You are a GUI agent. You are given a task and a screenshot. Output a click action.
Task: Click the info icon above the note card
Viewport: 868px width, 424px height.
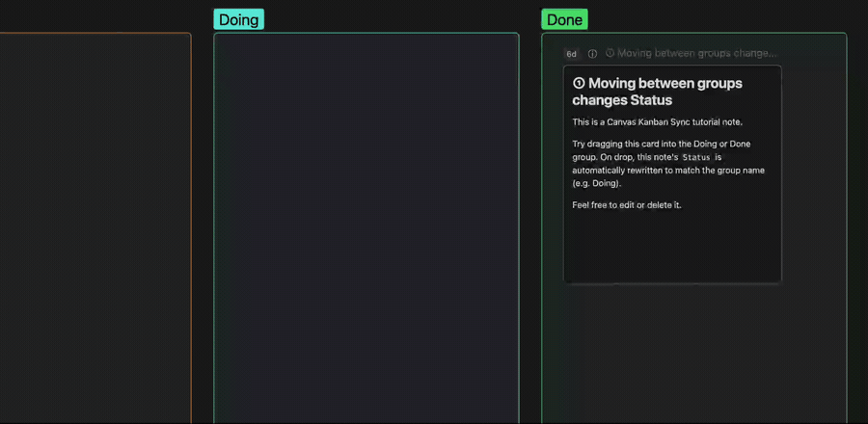592,54
